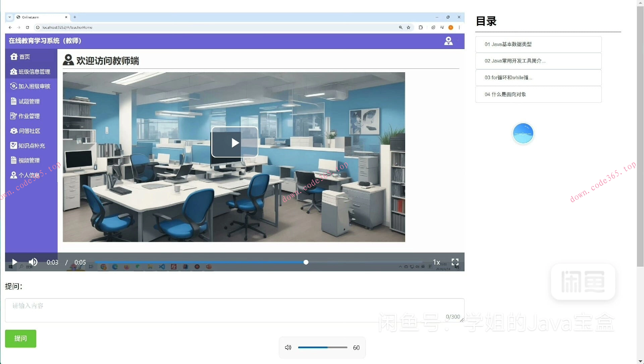Click the 首页 home icon in video
Screen dimensions: 644x364
click(14, 56)
